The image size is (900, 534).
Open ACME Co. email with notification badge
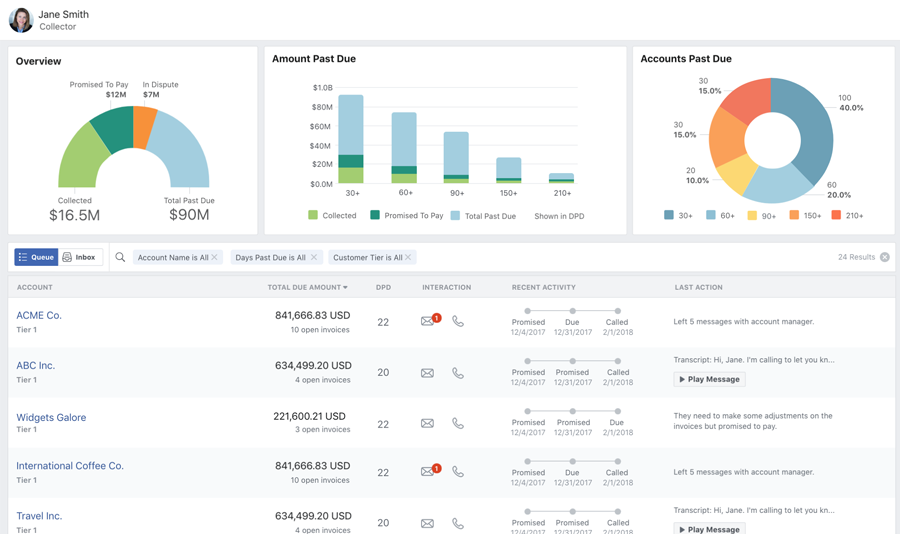(x=428, y=321)
